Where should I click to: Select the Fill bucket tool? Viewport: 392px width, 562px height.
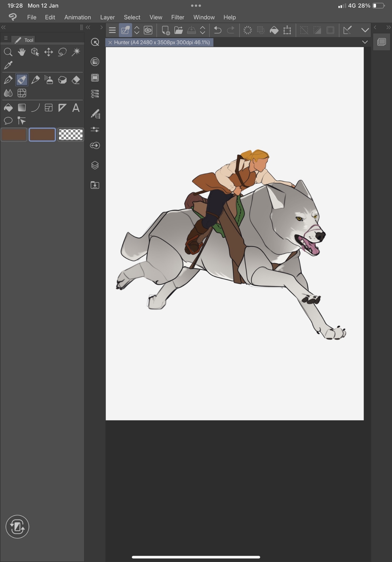[8, 108]
